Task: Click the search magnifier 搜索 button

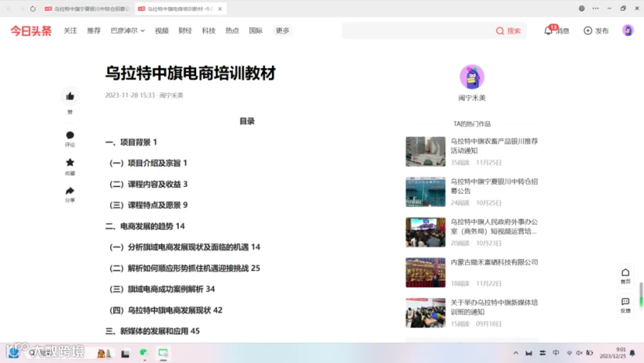Action: point(508,31)
